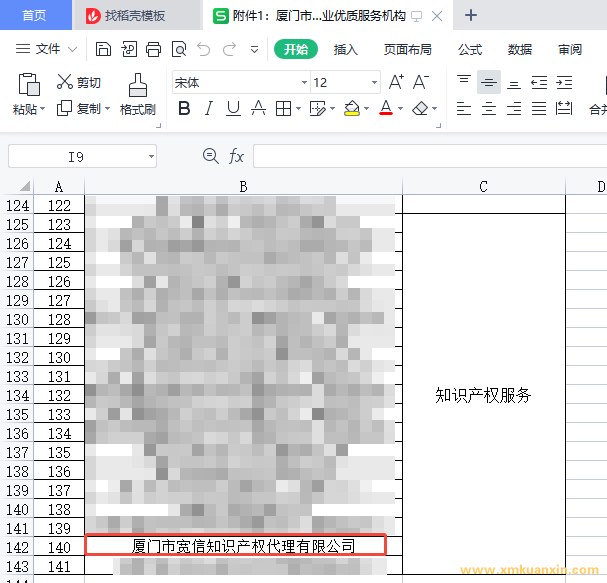Screen dimensions: 607x583
Task: Switch to the 插入 ribbon tab
Action: (346, 49)
